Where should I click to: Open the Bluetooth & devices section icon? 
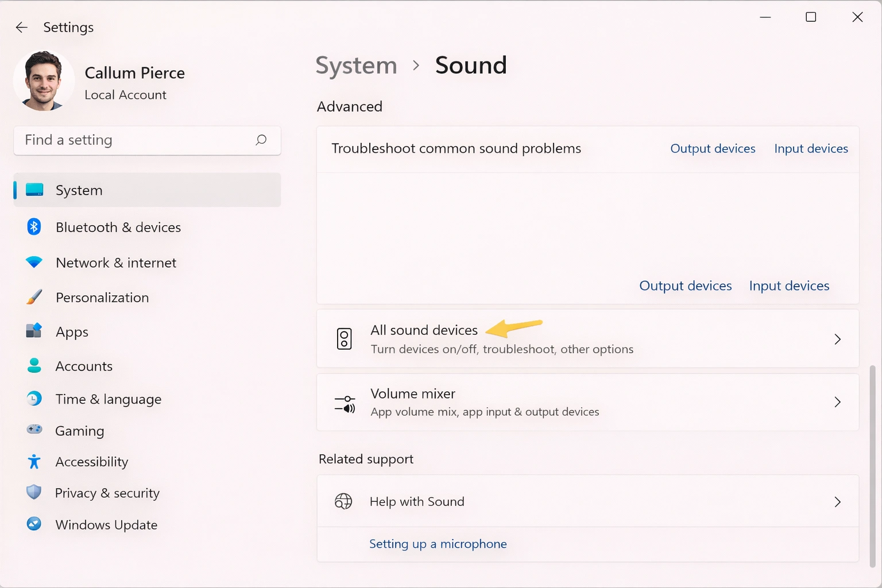click(34, 227)
